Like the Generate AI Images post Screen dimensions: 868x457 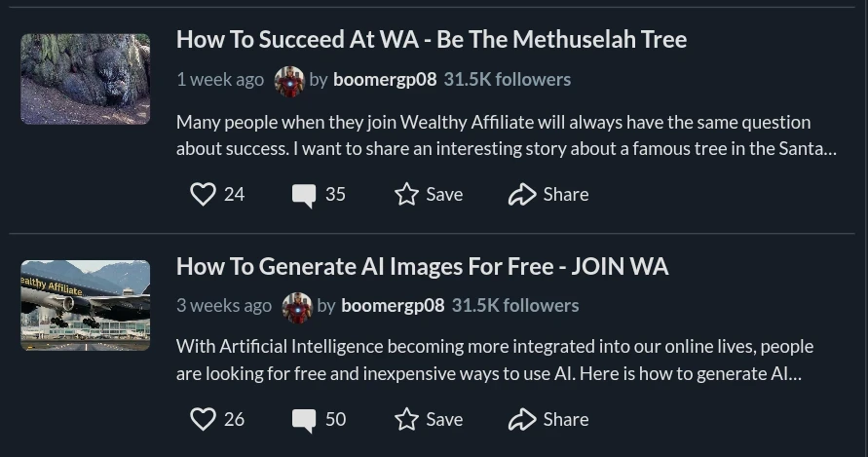(203, 419)
